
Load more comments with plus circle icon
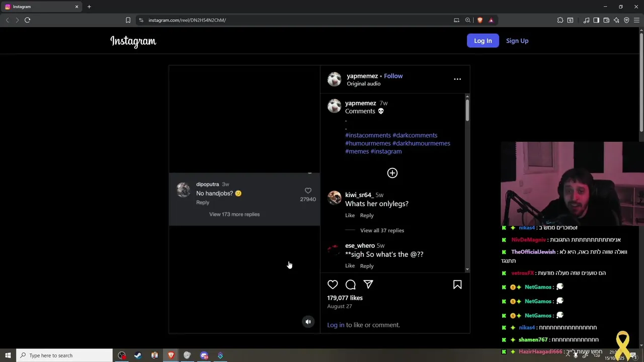[392, 173]
